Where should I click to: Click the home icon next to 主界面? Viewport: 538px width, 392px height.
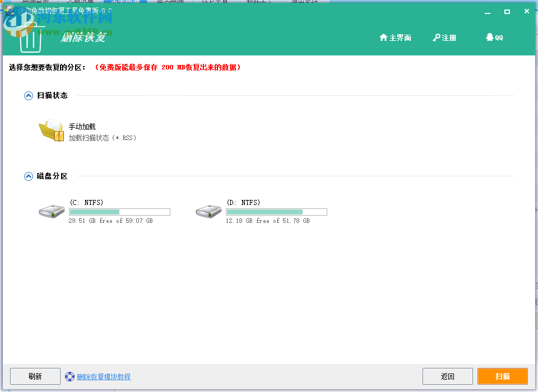point(382,38)
